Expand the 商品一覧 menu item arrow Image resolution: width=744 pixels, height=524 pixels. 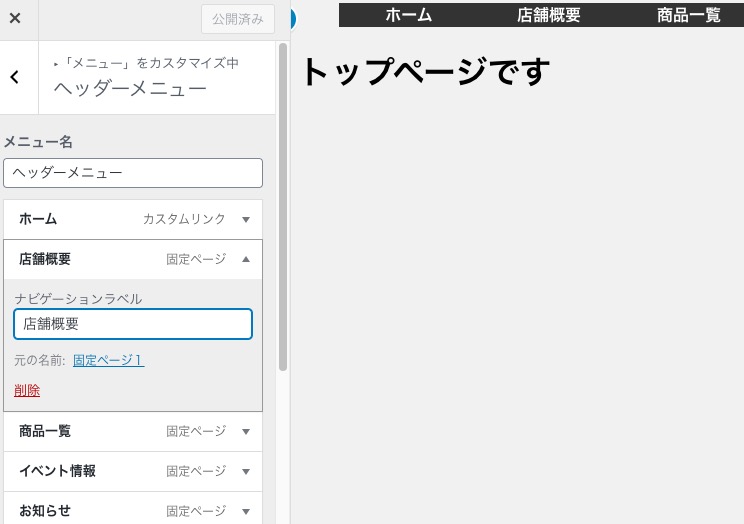tap(246, 432)
